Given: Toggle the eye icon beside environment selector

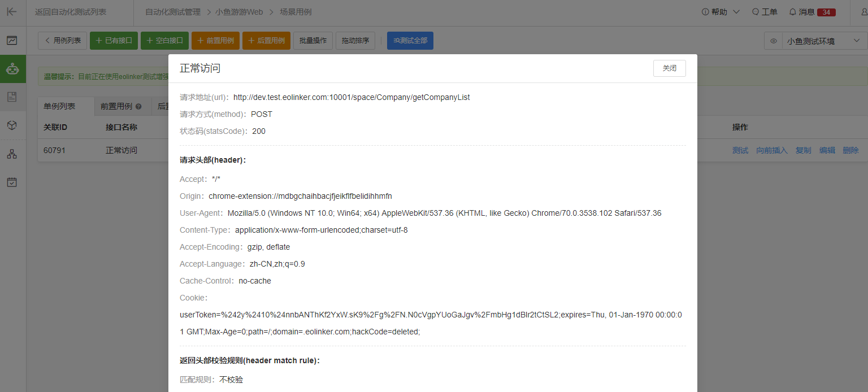Looking at the screenshot, I should click(774, 41).
